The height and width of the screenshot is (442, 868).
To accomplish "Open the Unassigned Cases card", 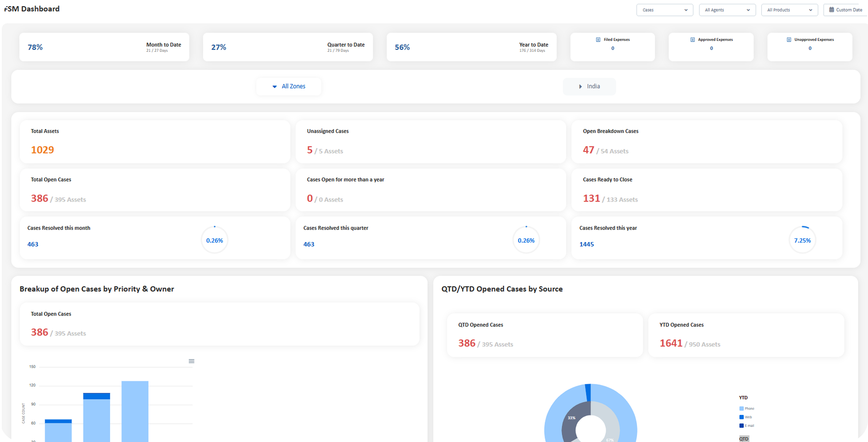I will tap(430, 141).
